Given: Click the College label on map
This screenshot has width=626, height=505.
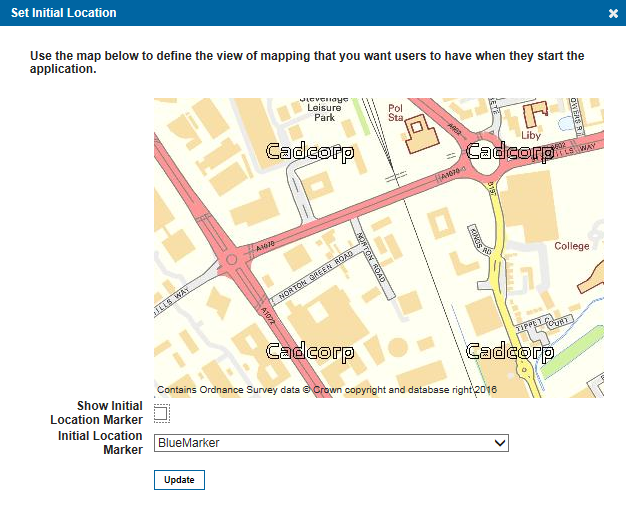Looking at the screenshot, I should click(x=572, y=246).
